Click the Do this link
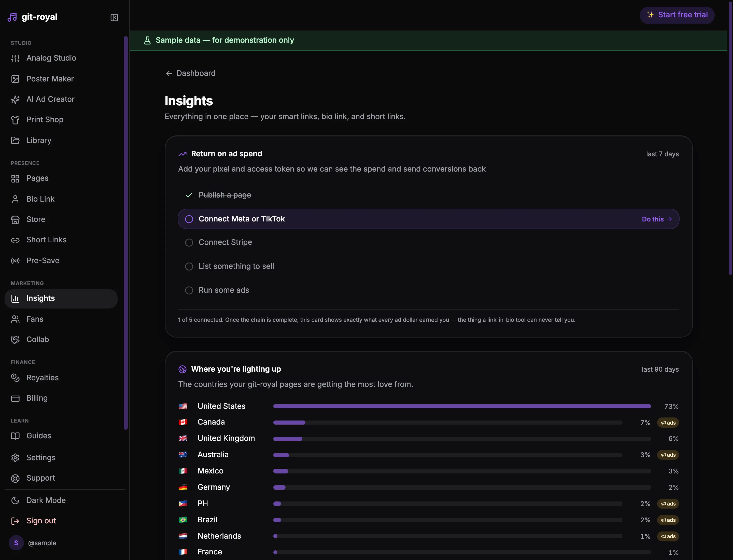The image size is (733, 560). [x=657, y=219]
